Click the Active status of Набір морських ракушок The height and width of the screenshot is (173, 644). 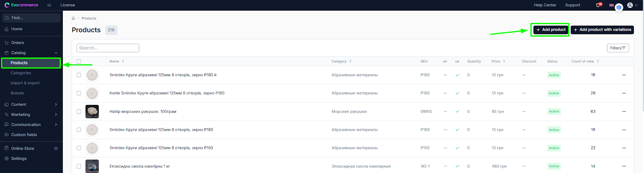point(554,111)
